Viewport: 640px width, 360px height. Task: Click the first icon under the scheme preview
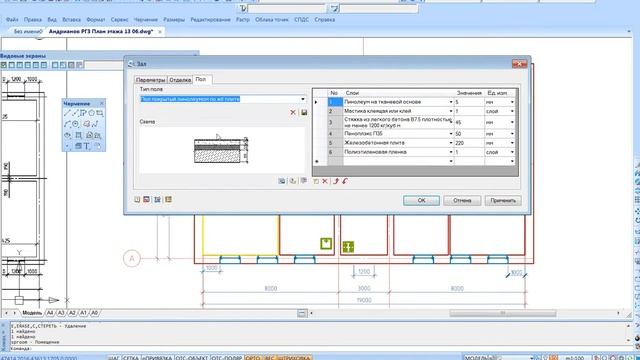[282, 181]
